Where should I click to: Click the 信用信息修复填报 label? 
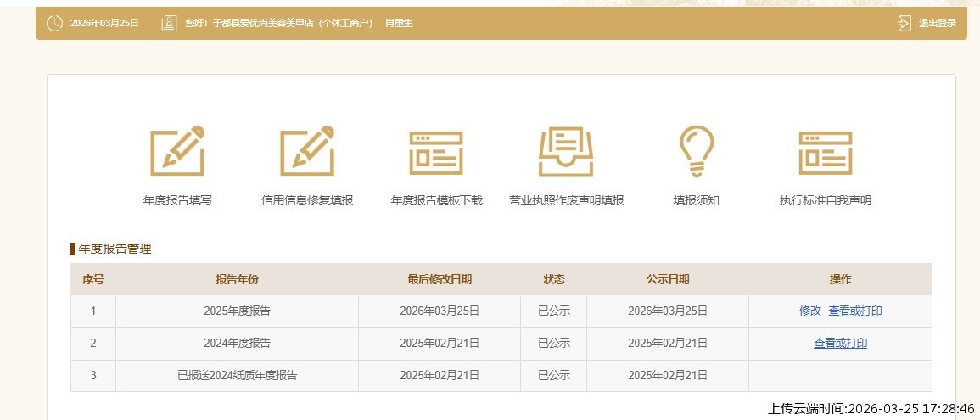[307, 201]
